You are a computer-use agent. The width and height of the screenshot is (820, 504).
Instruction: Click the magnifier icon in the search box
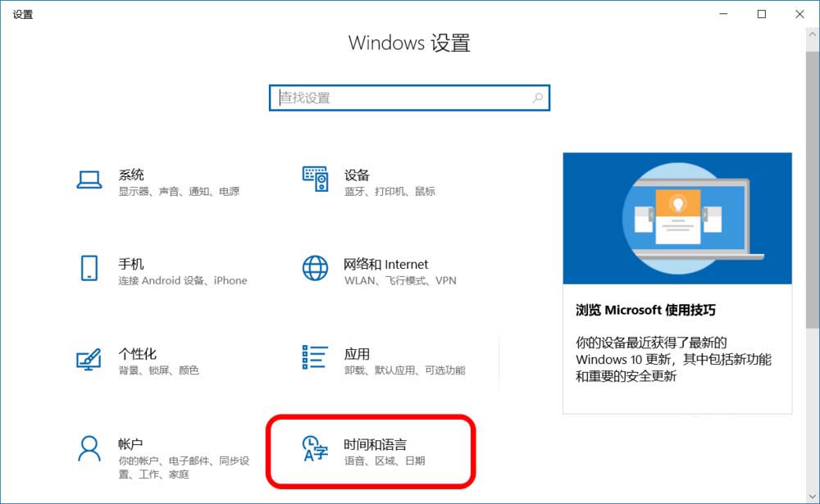pyautogui.click(x=537, y=98)
